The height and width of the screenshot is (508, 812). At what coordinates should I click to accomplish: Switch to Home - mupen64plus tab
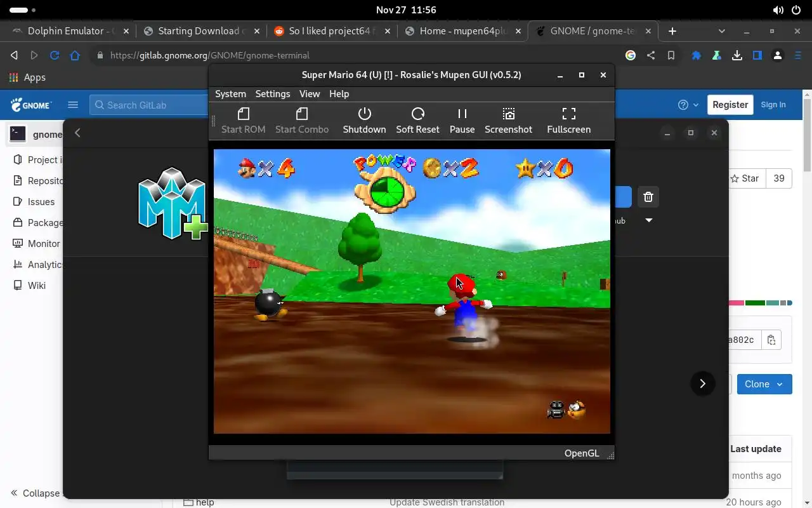(x=463, y=30)
